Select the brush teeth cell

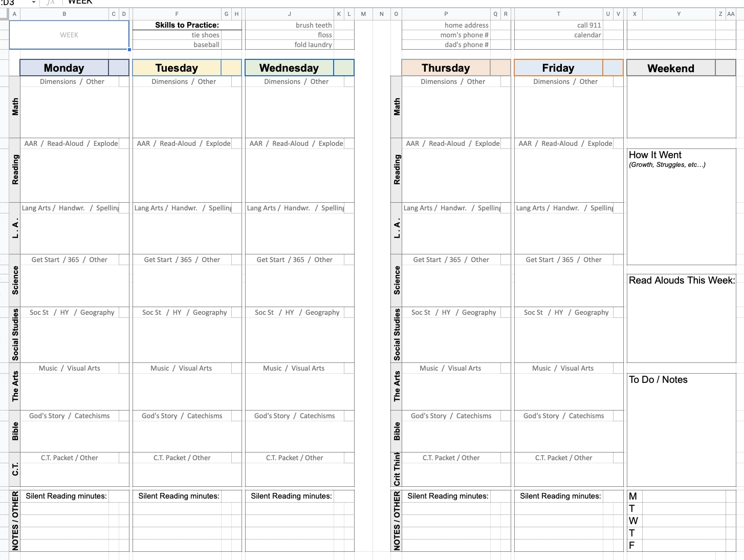pyautogui.click(x=290, y=25)
